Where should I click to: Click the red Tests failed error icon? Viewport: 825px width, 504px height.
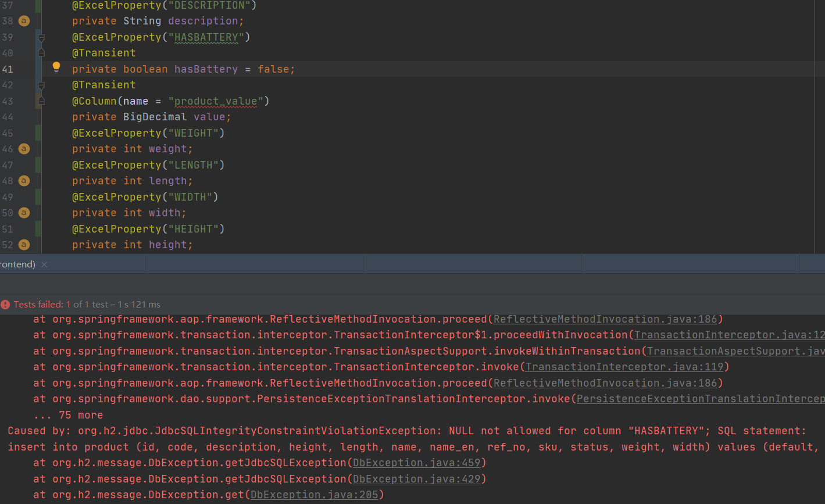pyautogui.click(x=5, y=305)
